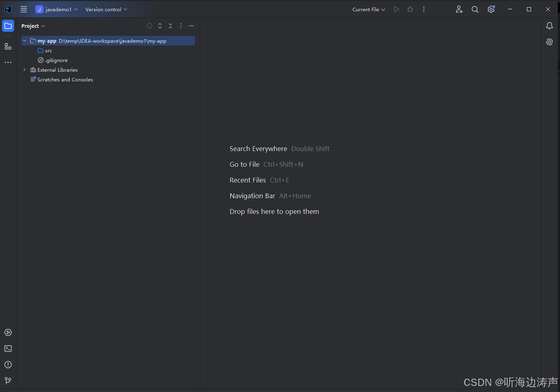Open Code With Me add-user icon

click(x=459, y=9)
